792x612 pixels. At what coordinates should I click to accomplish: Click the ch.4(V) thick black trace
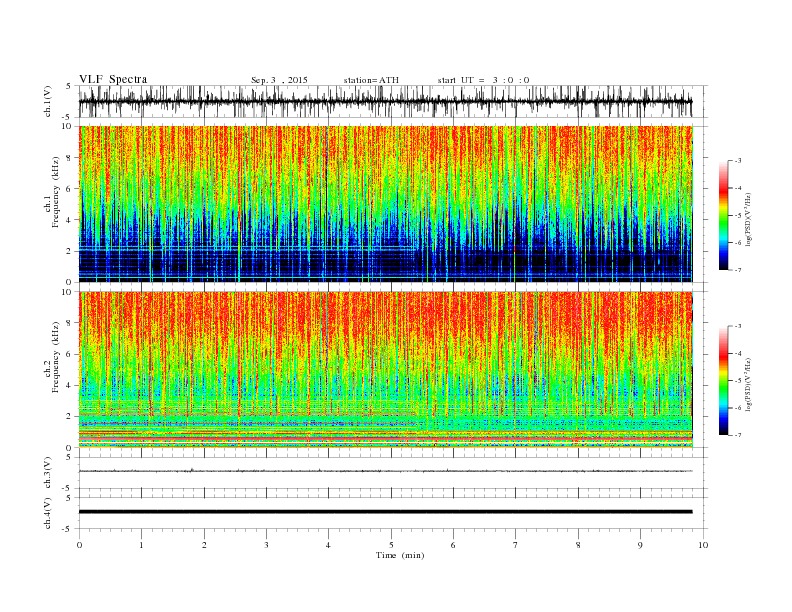(385, 512)
